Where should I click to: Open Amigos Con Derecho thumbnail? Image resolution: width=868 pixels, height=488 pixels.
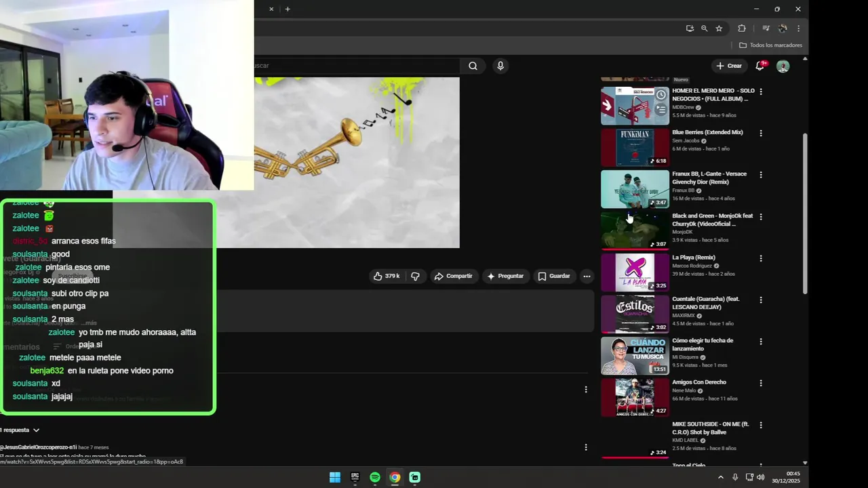click(635, 397)
